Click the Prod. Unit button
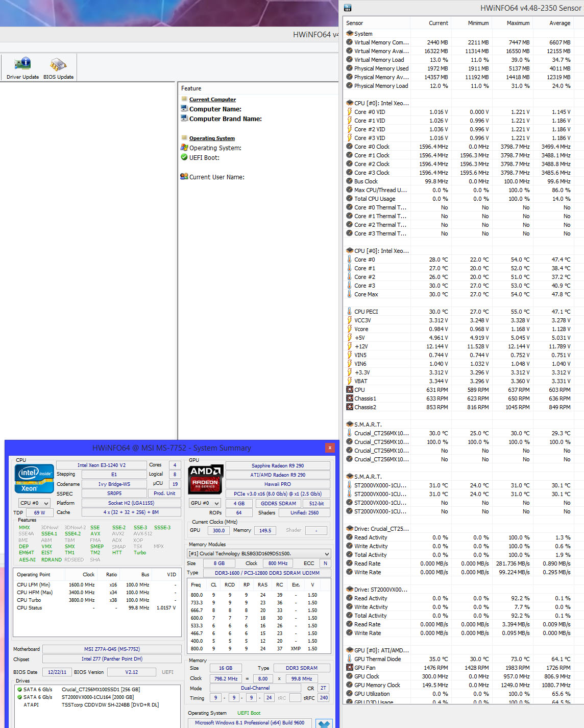This screenshot has height=728, width=584. click(164, 494)
